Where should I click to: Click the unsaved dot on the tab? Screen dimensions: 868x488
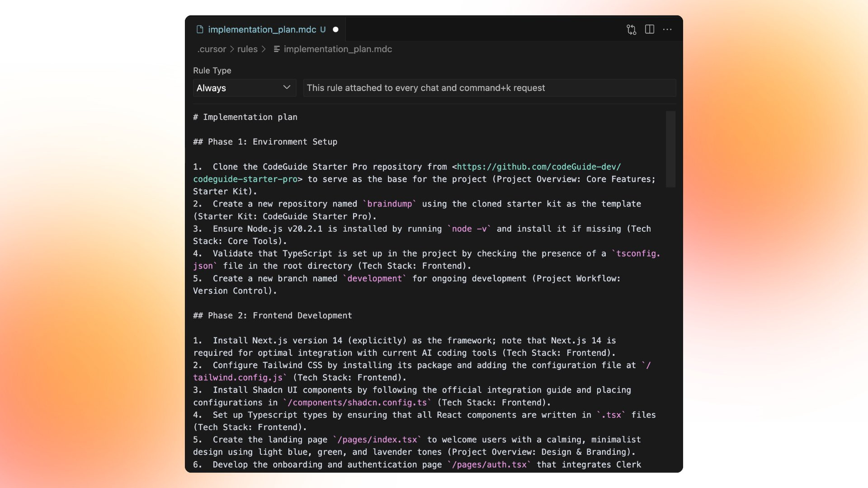pyautogui.click(x=335, y=29)
